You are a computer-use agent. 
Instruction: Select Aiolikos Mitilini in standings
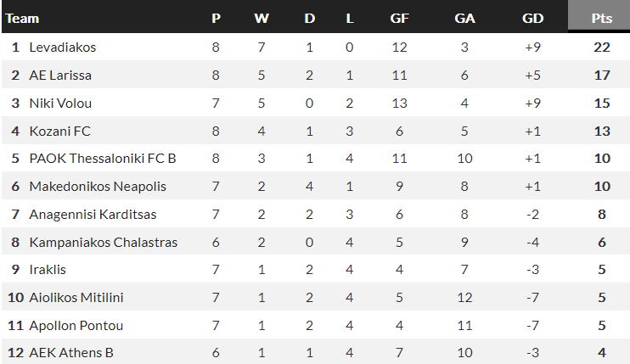(x=76, y=298)
